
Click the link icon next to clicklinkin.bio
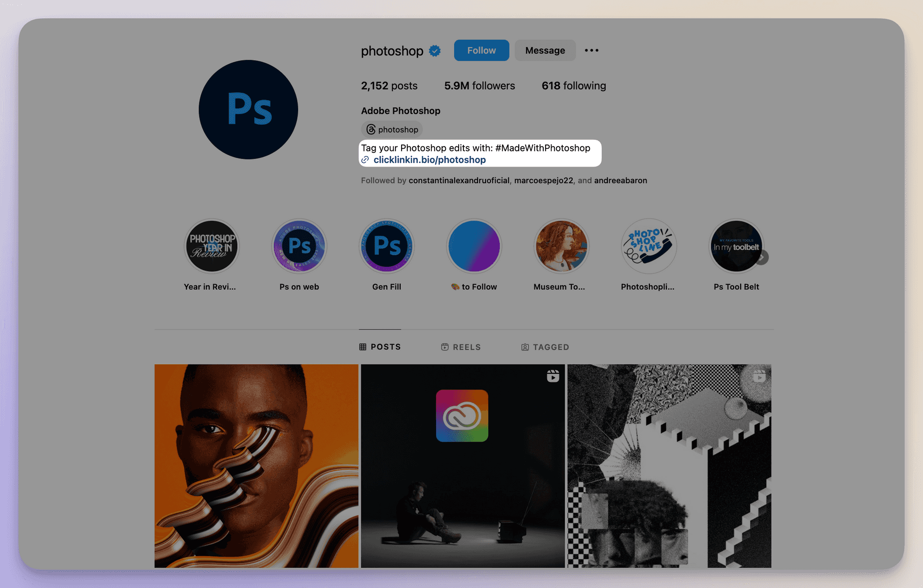tap(365, 160)
